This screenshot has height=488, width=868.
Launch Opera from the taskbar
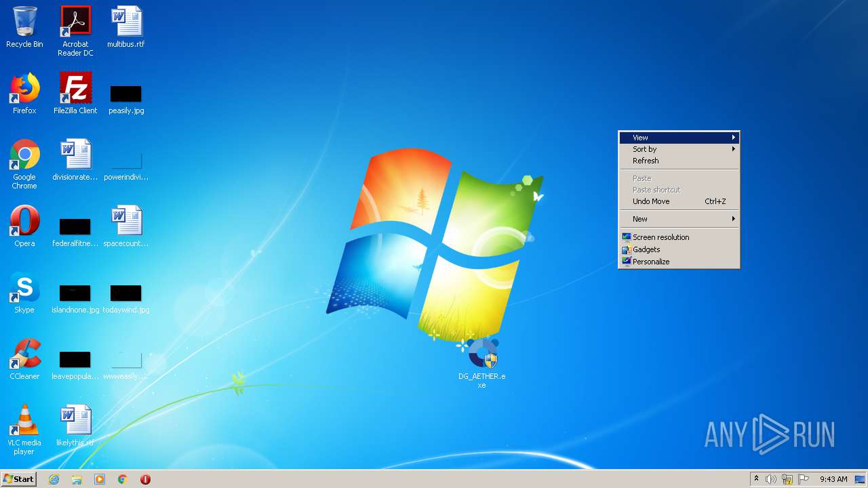pos(145,479)
